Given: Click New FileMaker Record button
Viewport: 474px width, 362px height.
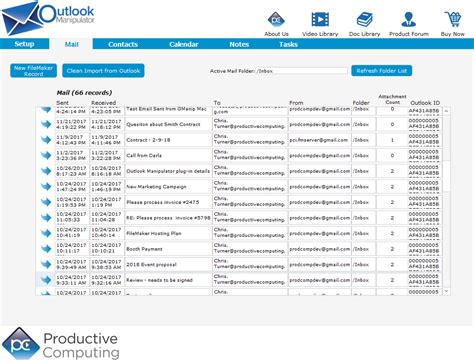Looking at the screenshot, I should [x=33, y=71].
